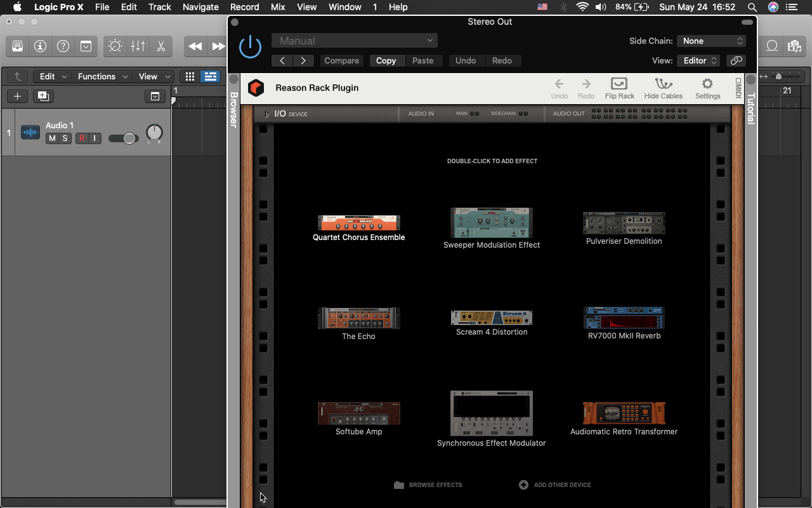This screenshot has width=812, height=508.
Task: Switch to list view icon
Action: pyautogui.click(x=209, y=77)
